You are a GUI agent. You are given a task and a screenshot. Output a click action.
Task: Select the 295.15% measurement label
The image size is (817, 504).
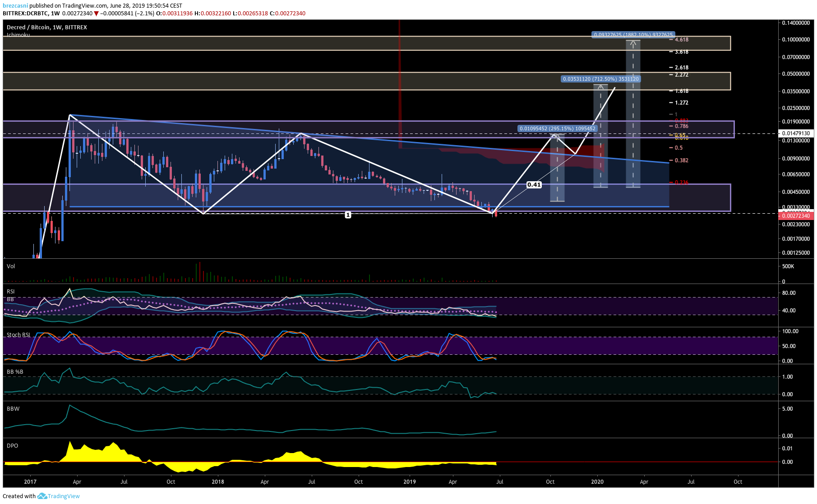click(x=558, y=128)
